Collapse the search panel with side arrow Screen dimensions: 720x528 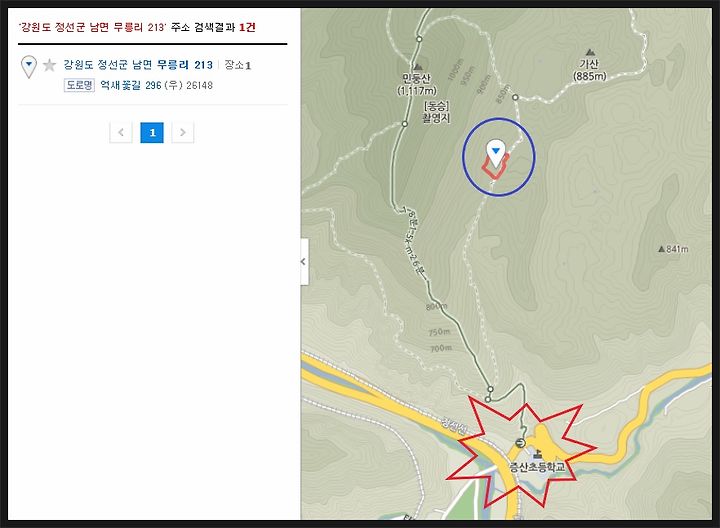point(304,262)
